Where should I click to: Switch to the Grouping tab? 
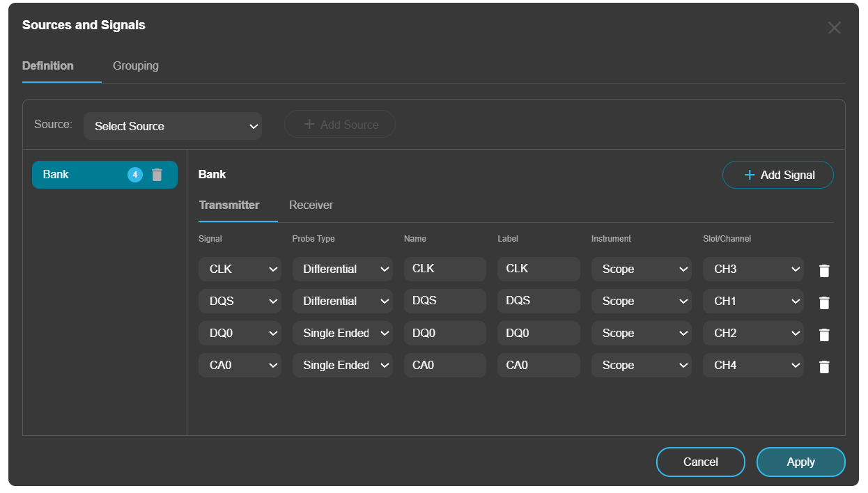tap(135, 65)
